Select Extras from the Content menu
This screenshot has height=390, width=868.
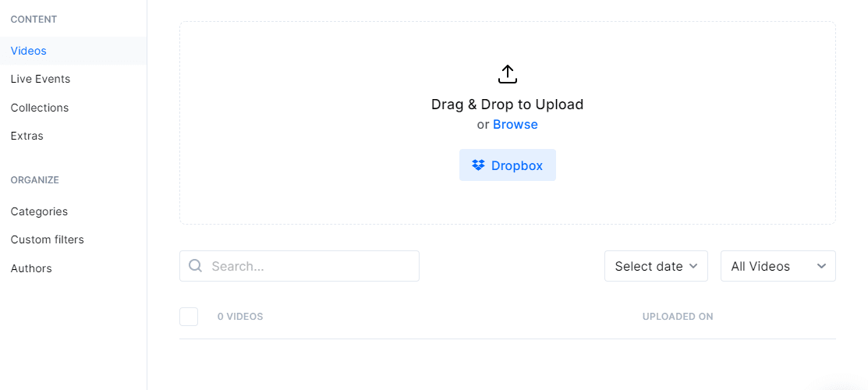[27, 136]
